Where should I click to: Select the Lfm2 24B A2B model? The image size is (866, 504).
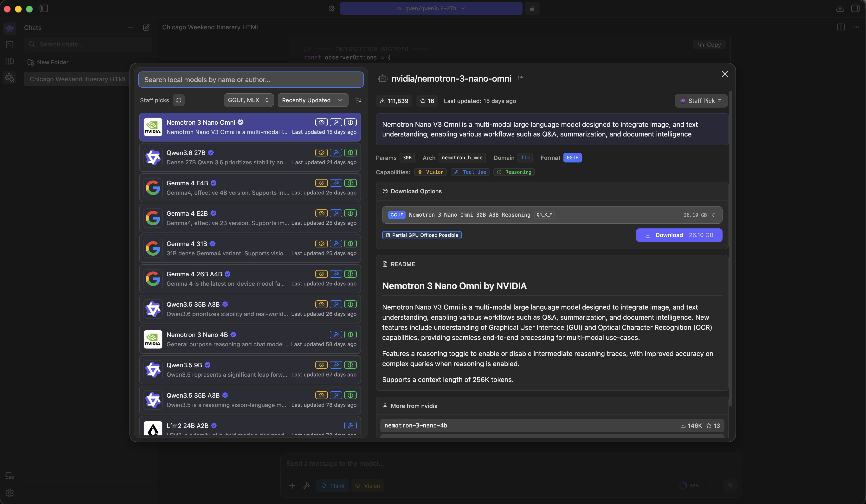point(250,426)
